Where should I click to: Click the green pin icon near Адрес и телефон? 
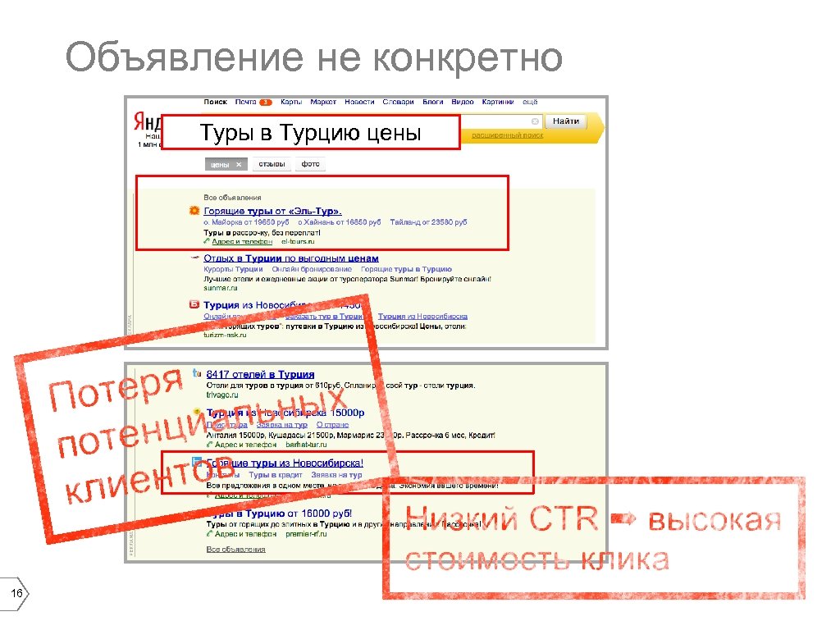click(x=206, y=242)
